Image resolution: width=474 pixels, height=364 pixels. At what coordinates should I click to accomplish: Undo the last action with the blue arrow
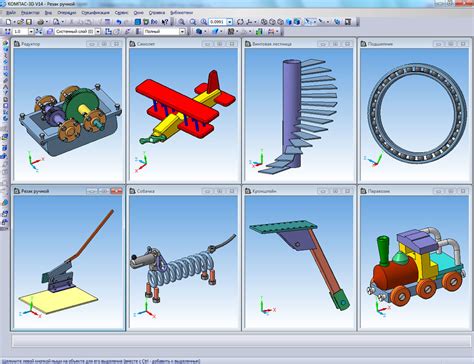tap(119, 22)
